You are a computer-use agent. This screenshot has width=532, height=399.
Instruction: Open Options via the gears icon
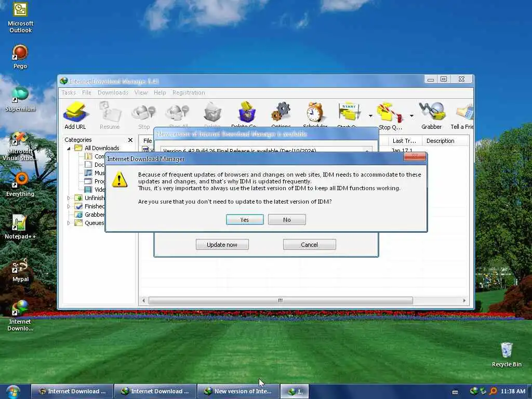[x=281, y=114]
